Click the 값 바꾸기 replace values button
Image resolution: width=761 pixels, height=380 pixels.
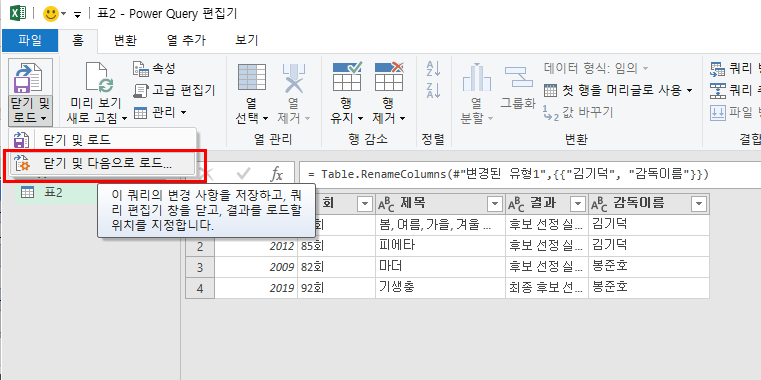point(579,112)
